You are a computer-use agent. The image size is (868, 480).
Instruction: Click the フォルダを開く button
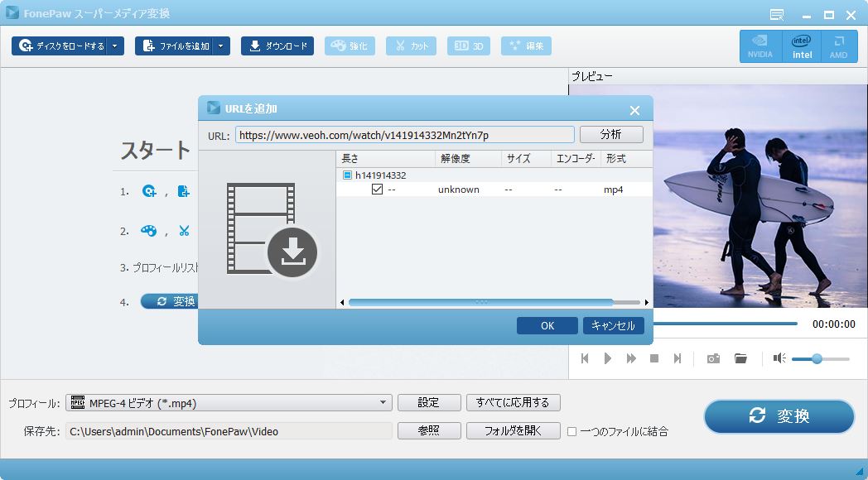(x=513, y=431)
